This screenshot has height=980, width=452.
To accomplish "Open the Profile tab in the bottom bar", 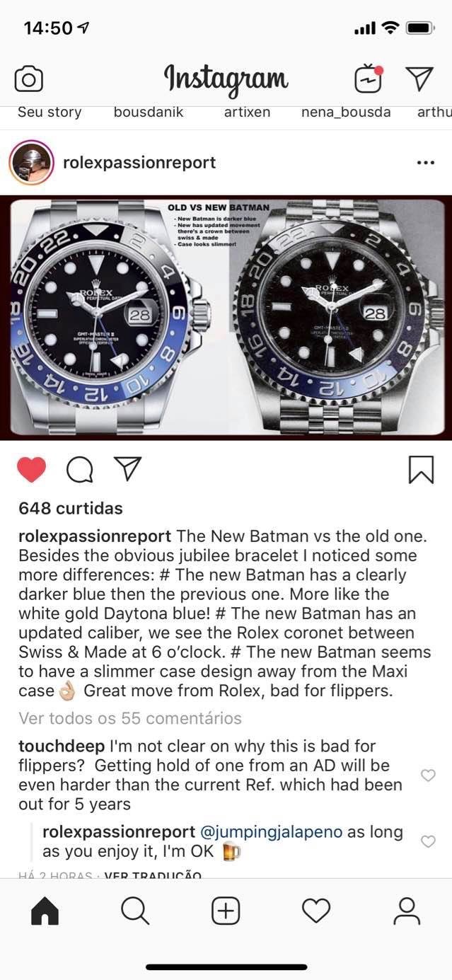I will pos(407,911).
